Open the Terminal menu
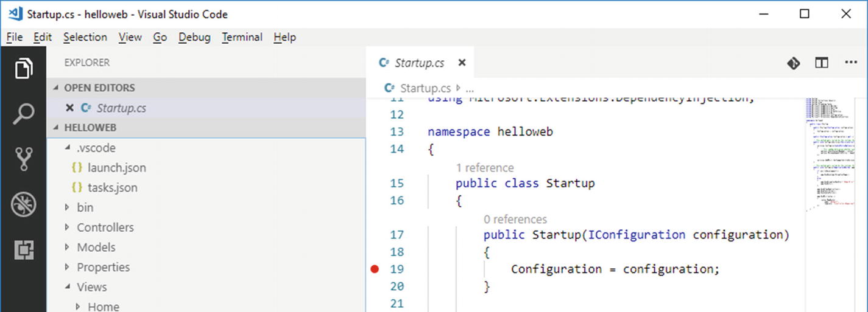Viewport: 868px width, 312px height. [x=242, y=37]
